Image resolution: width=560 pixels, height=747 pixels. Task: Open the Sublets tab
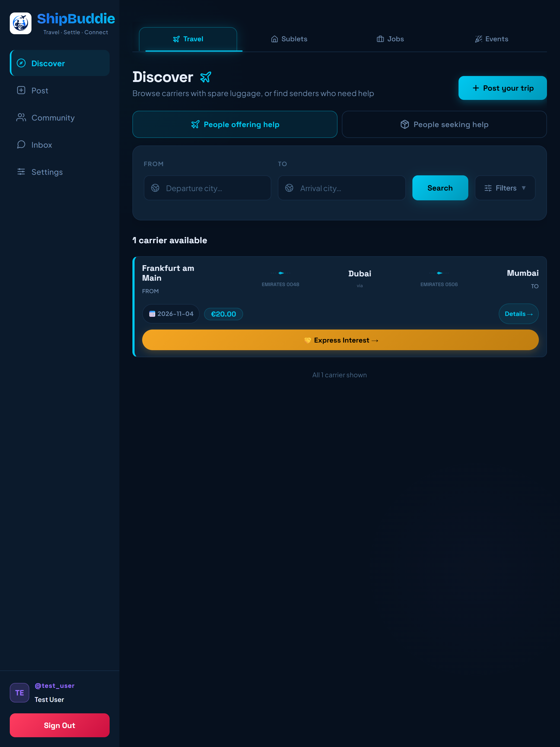coord(289,39)
